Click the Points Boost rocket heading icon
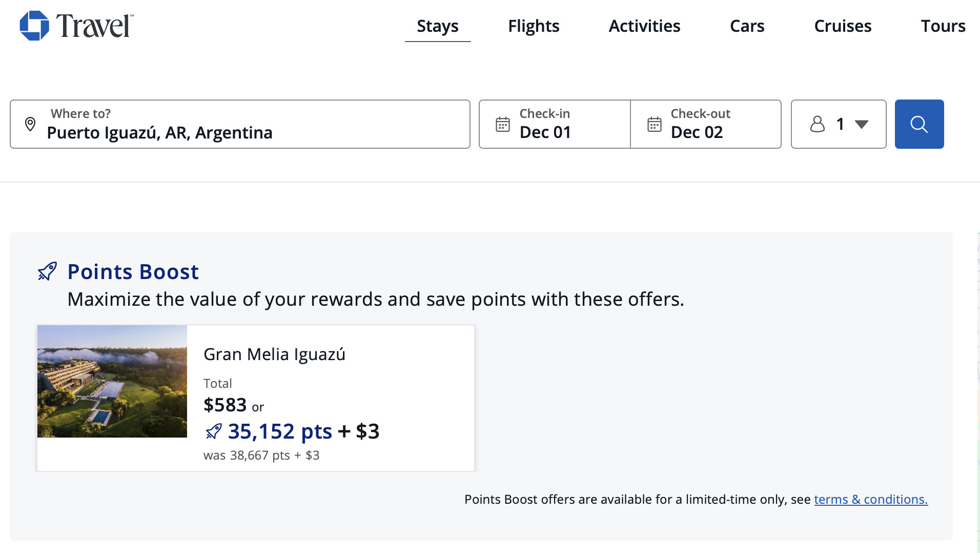 coord(47,271)
